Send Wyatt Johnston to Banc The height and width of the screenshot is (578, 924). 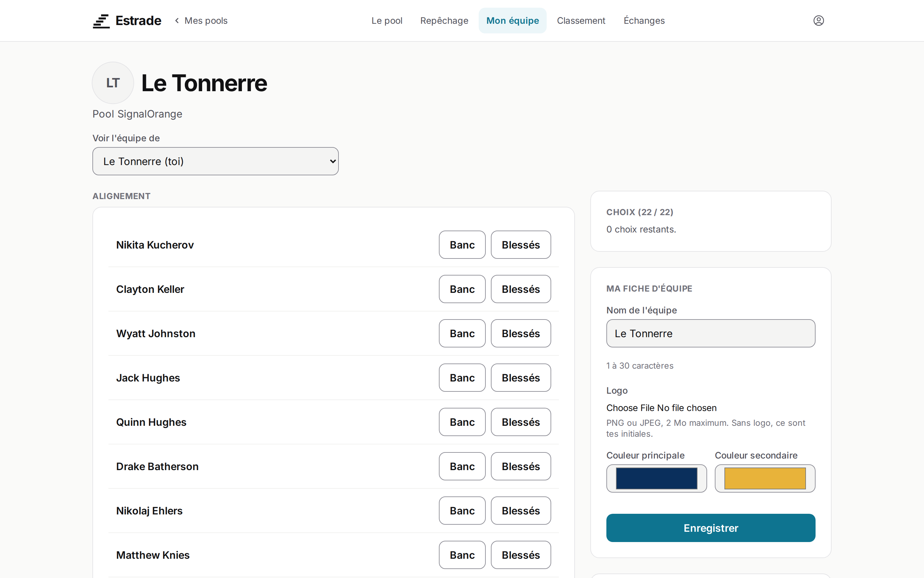pos(462,333)
